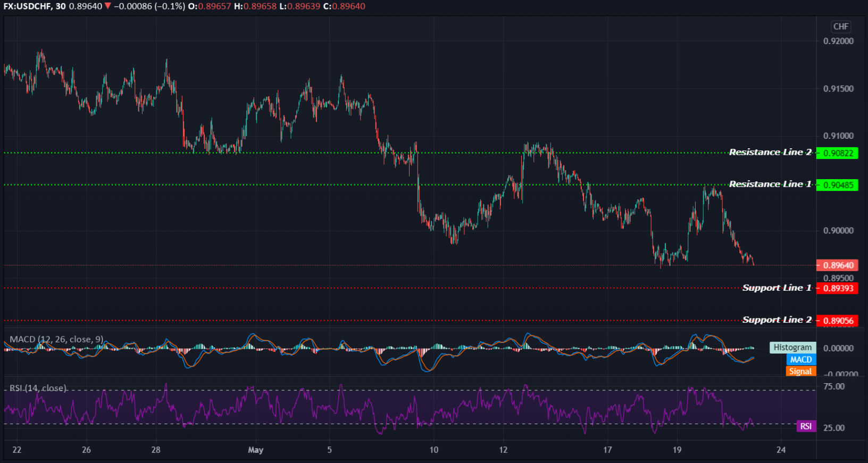
Task: Click the −0.00086 (−0.1%) change value
Action: point(149,6)
